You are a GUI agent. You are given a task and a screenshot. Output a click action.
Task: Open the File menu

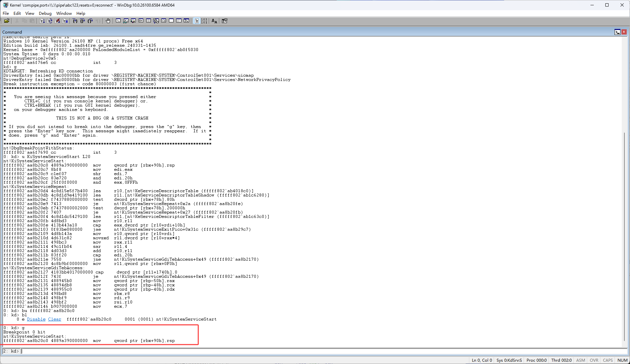[x=6, y=13]
